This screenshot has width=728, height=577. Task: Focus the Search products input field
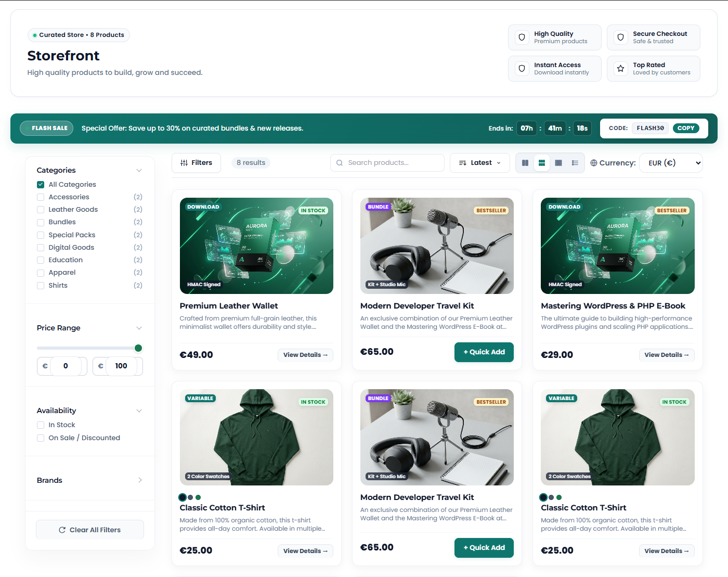[387, 163]
